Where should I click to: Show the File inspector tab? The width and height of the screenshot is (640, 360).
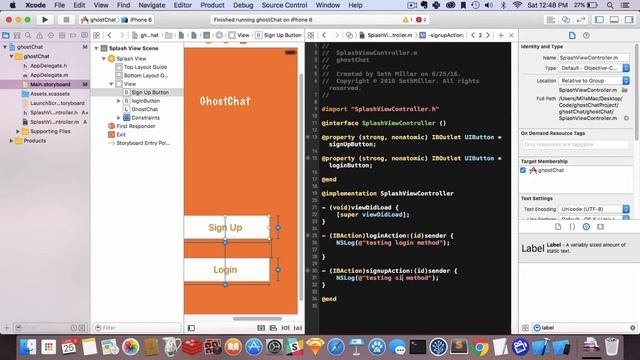[572, 36]
